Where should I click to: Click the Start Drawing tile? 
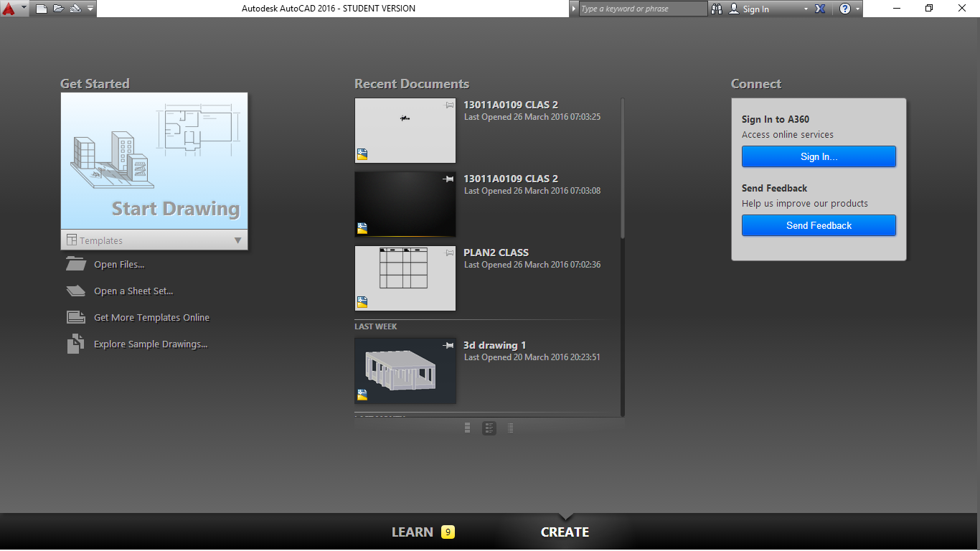point(154,161)
